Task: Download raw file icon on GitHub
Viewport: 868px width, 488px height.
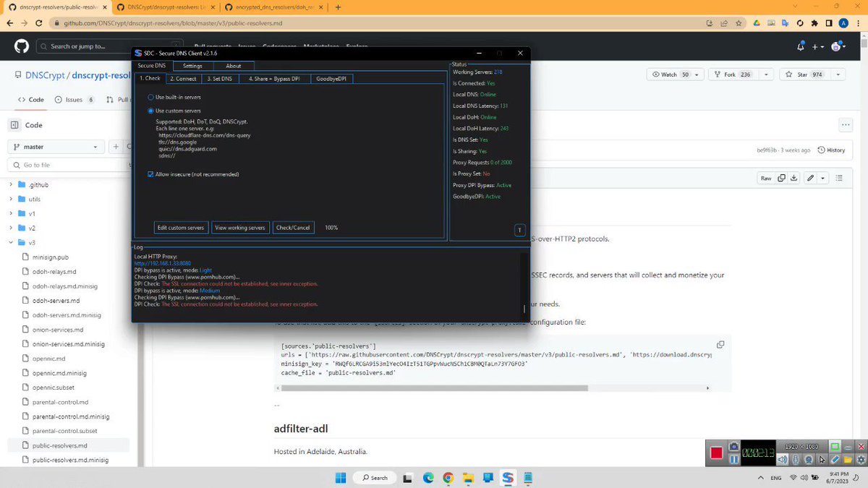Action: pos(794,178)
